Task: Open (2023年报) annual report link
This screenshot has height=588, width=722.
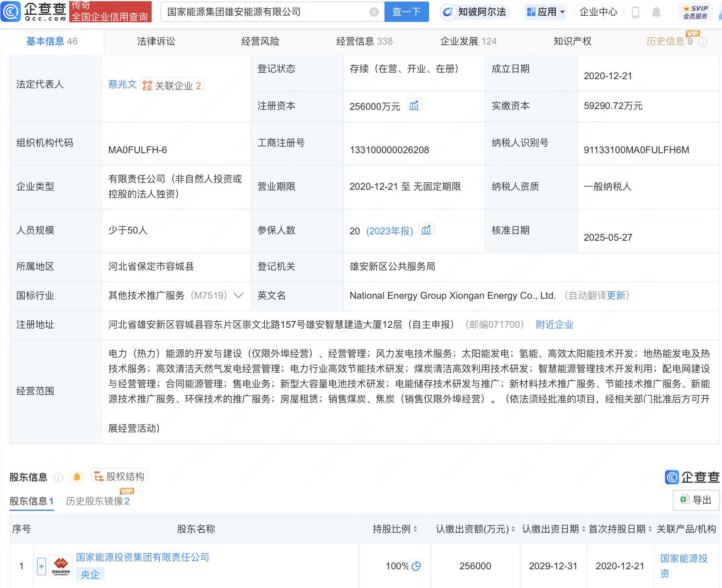Action: [x=390, y=231]
